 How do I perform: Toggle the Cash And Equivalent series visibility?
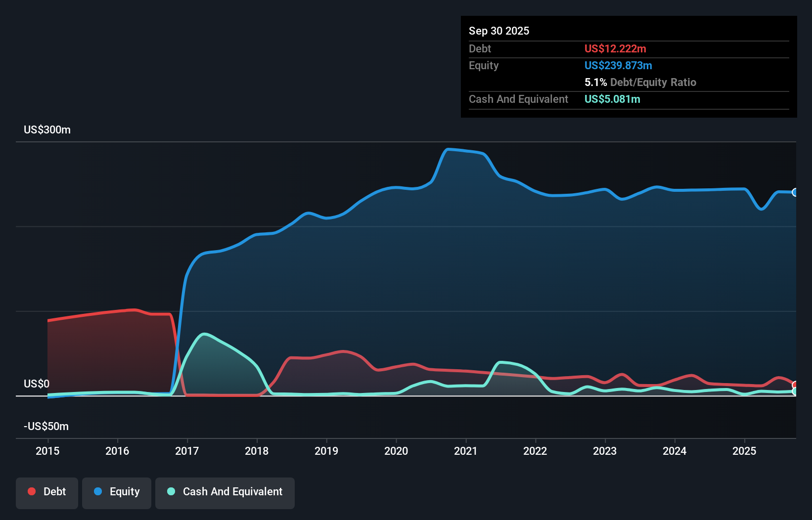click(225, 492)
